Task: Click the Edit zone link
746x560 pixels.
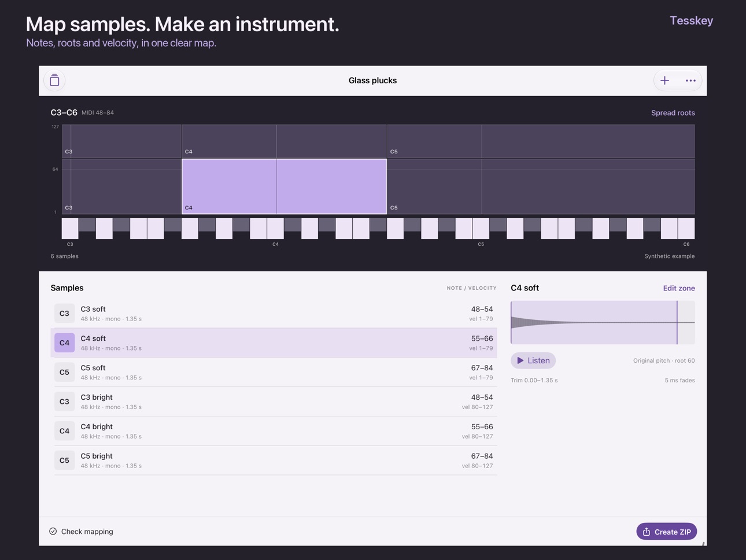Action: pos(679,288)
